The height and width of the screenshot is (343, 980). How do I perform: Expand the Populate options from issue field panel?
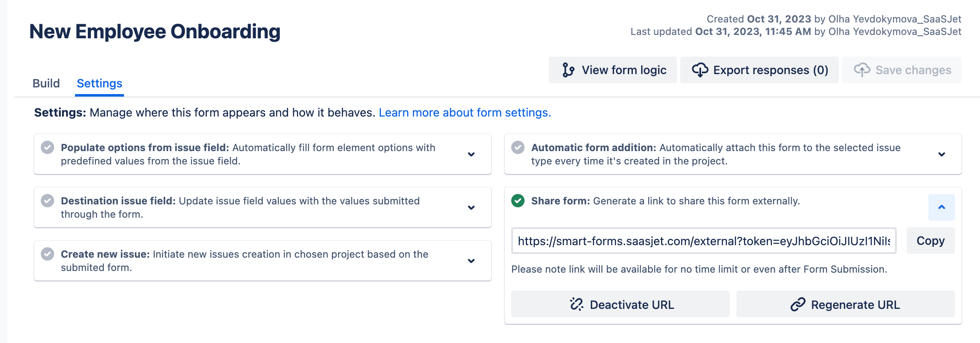(x=471, y=154)
